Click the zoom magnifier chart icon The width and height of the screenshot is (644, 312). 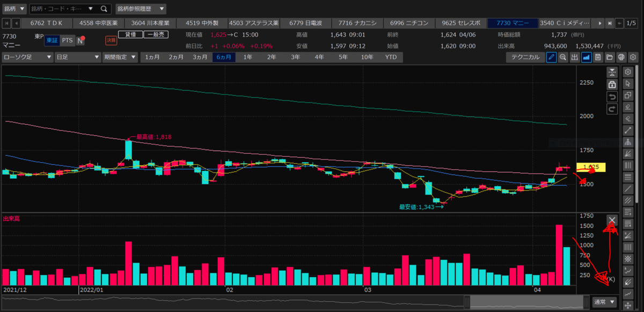[x=563, y=57]
